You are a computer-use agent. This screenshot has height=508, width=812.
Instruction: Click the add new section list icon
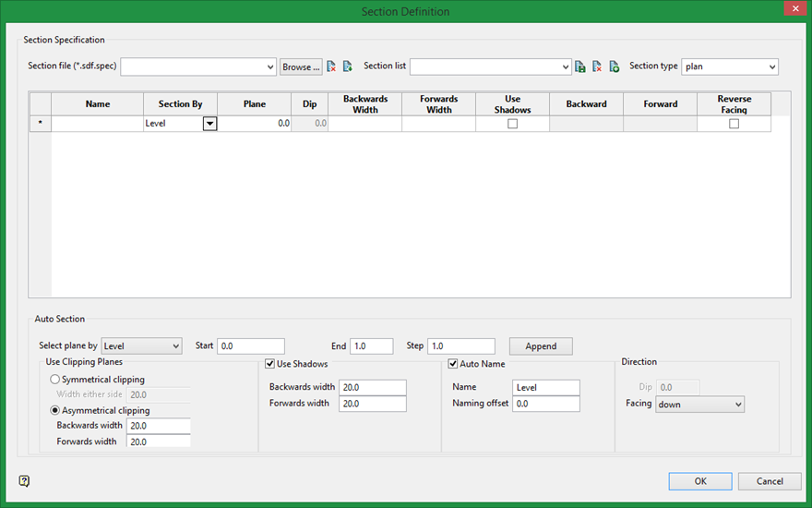pyautogui.click(x=614, y=67)
